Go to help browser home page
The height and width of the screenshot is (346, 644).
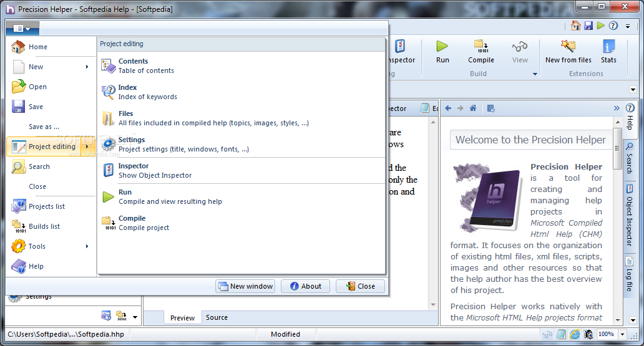point(473,108)
